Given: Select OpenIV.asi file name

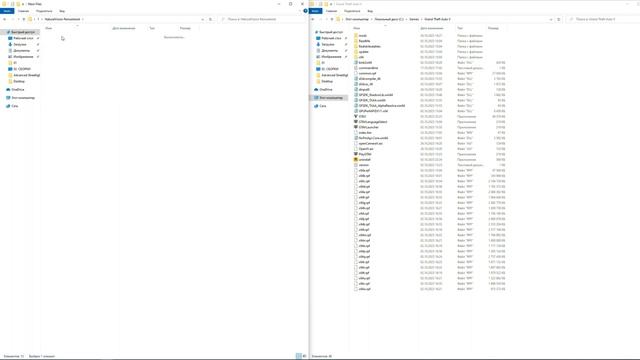Looking at the screenshot, I should pos(366,149).
